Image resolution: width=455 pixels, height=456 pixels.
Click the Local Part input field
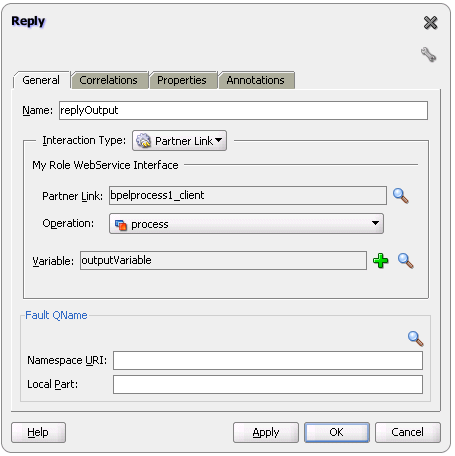pos(268,384)
